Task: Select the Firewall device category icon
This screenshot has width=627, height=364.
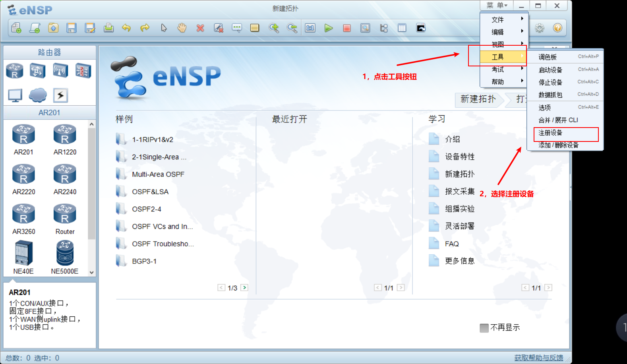Action: click(x=83, y=71)
